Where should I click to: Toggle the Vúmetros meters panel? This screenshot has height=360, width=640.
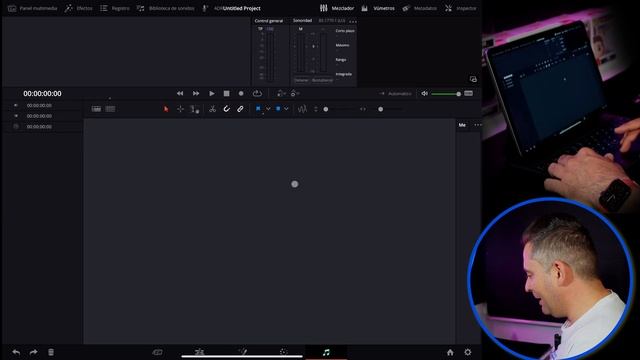(378, 8)
